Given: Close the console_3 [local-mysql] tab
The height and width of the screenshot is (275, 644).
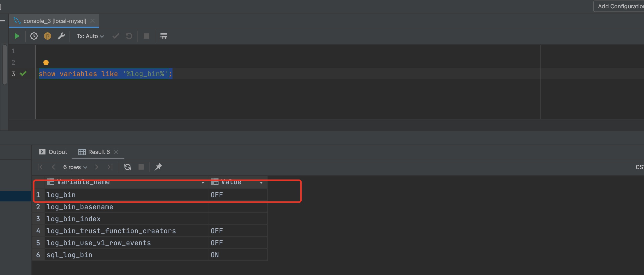Looking at the screenshot, I should [x=93, y=21].
